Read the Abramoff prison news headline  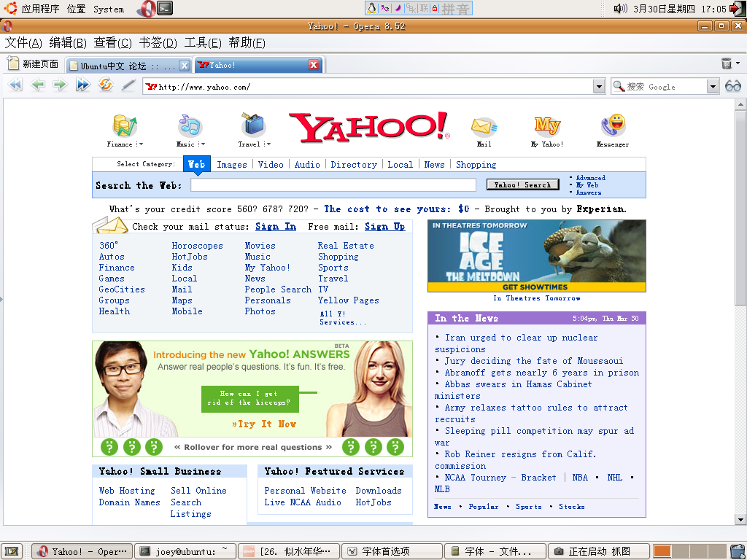pos(542,373)
